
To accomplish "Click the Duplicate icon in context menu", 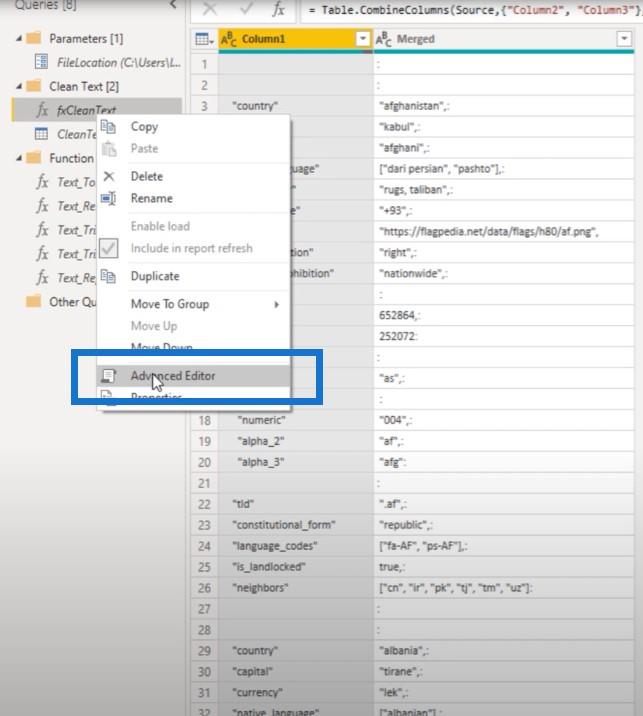I will (x=108, y=276).
